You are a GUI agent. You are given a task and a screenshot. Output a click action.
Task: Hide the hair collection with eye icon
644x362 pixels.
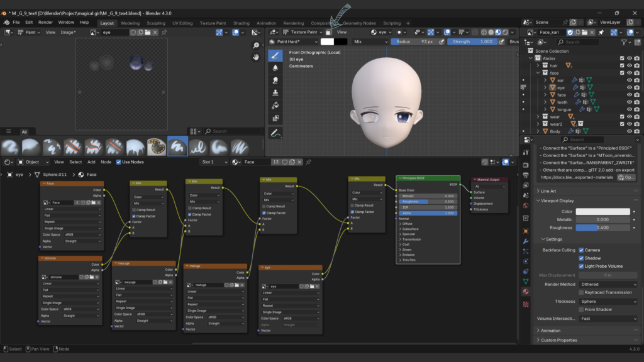pyautogui.click(x=629, y=65)
